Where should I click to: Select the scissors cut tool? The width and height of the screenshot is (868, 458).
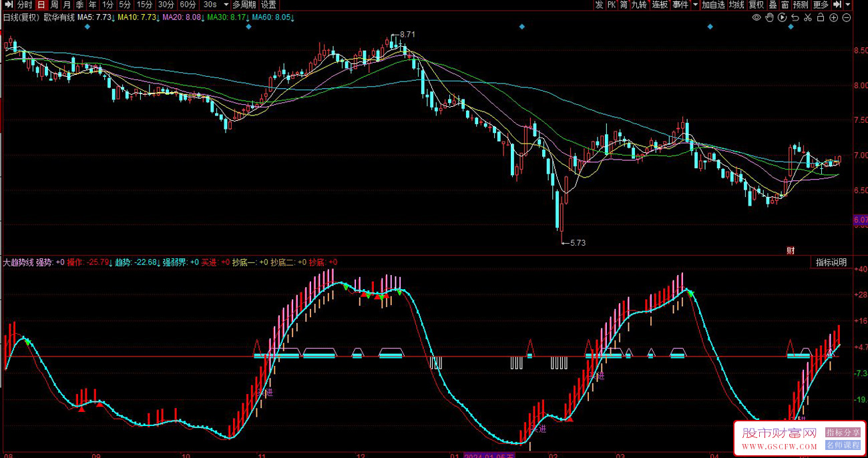(807, 18)
